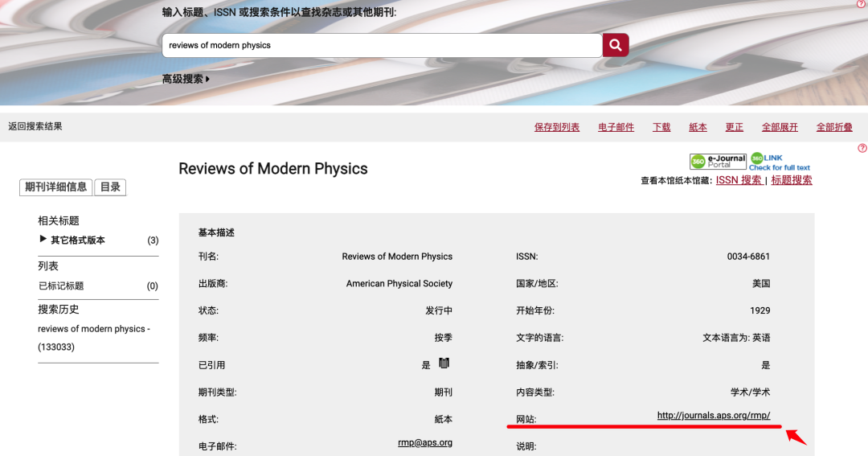Click the 360 LINK Check for full text icon
Screen dimensions: 868x456
(x=780, y=162)
